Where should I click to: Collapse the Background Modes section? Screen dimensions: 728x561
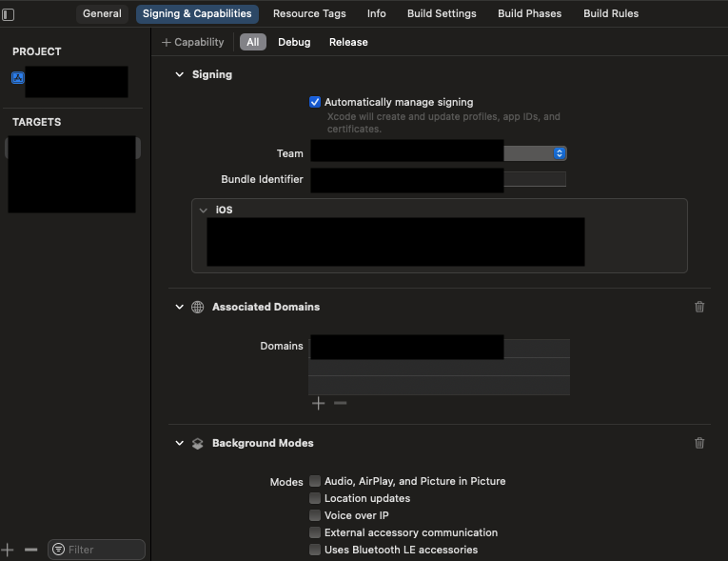179,443
